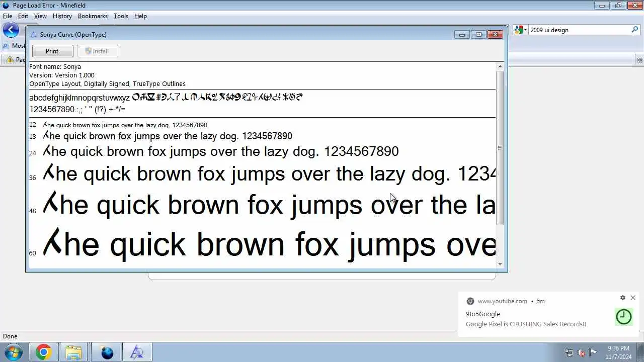644x362 pixels.
Task: Click the size 60 sample text line
Action: tap(269, 244)
